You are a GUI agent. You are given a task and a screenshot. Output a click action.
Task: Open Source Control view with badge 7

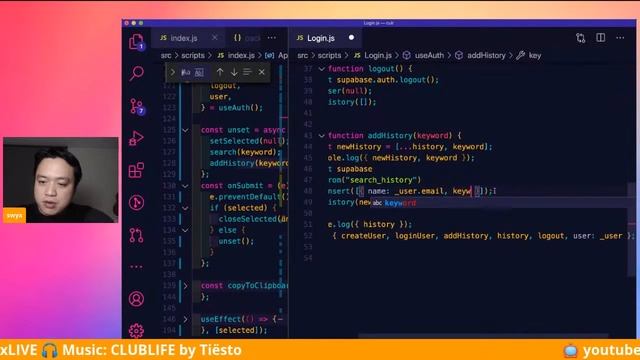click(x=137, y=106)
